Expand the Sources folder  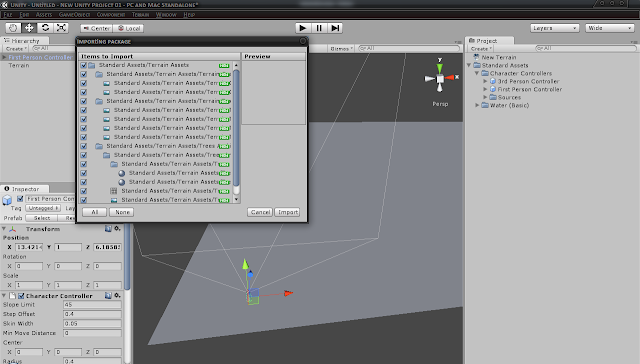(x=485, y=97)
